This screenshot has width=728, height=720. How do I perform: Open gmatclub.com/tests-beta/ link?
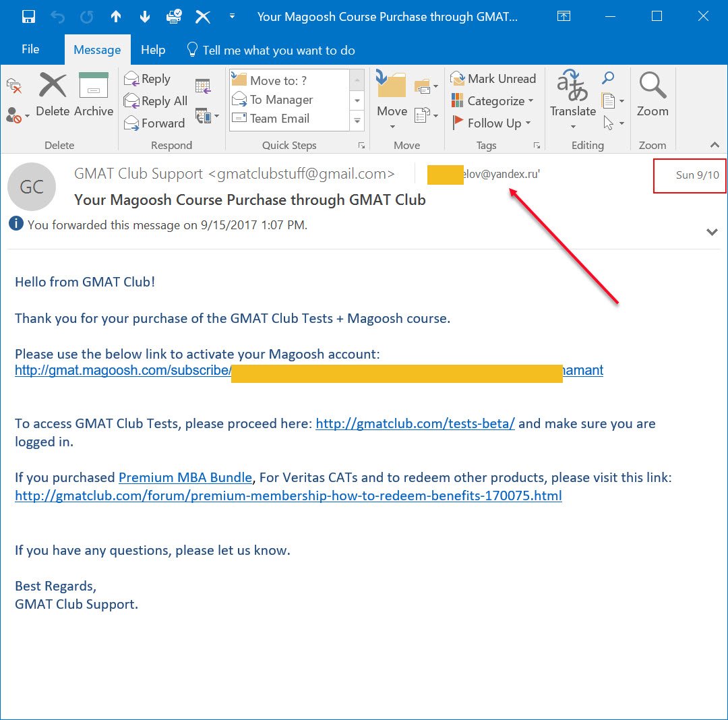pos(415,424)
